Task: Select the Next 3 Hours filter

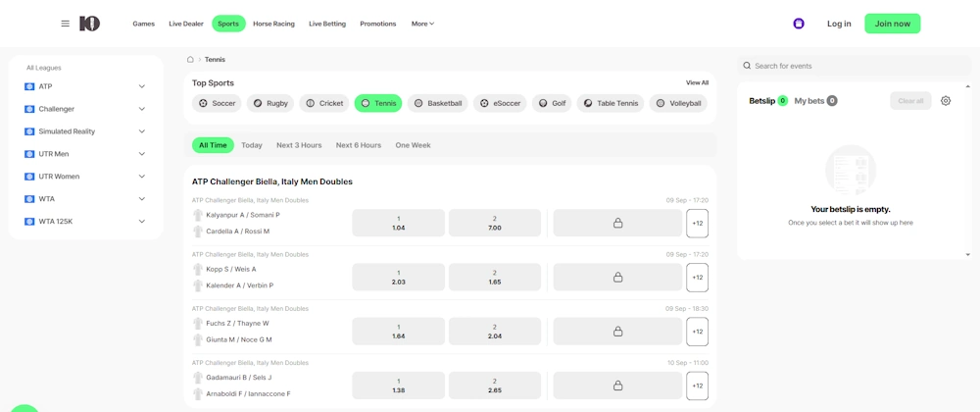Action: [x=299, y=145]
